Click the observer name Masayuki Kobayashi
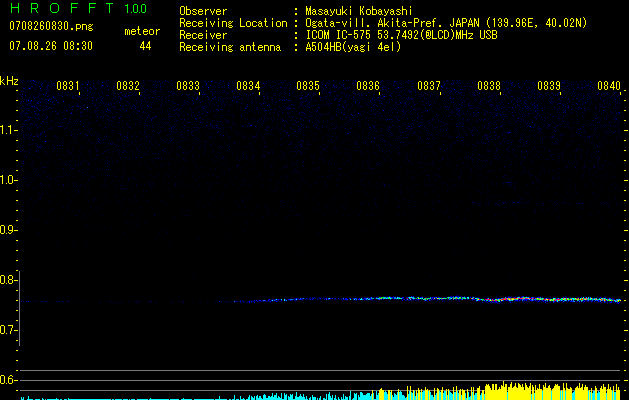Image resolution: width=629 pixels, height=400 pixels. point(359,11)
